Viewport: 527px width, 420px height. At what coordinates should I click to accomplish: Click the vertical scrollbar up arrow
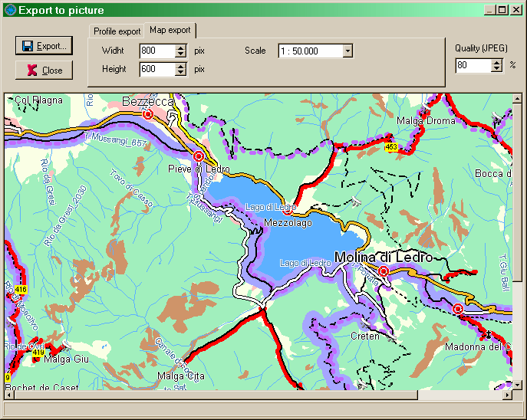tap(518, 99)
